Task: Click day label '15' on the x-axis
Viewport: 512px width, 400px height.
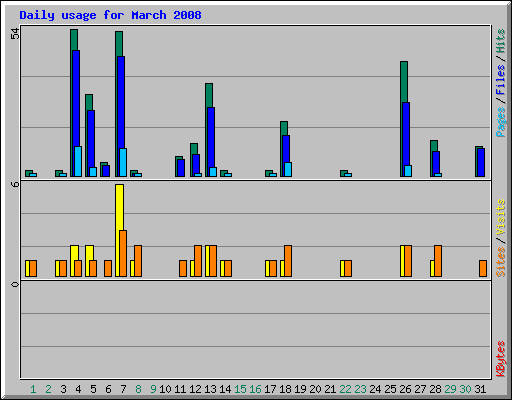Action: [x=240, y=389]
